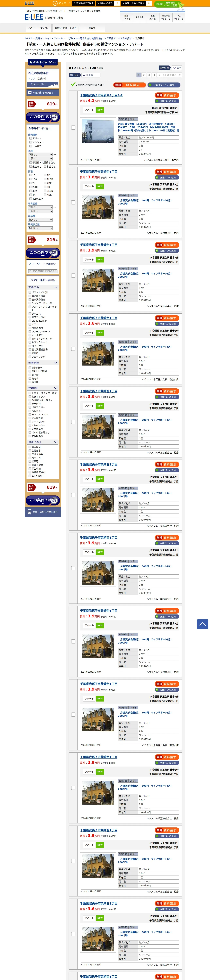Go to 中古住宅 in top navigation
This screenshot has height=980, width=210.
[140, 17]
